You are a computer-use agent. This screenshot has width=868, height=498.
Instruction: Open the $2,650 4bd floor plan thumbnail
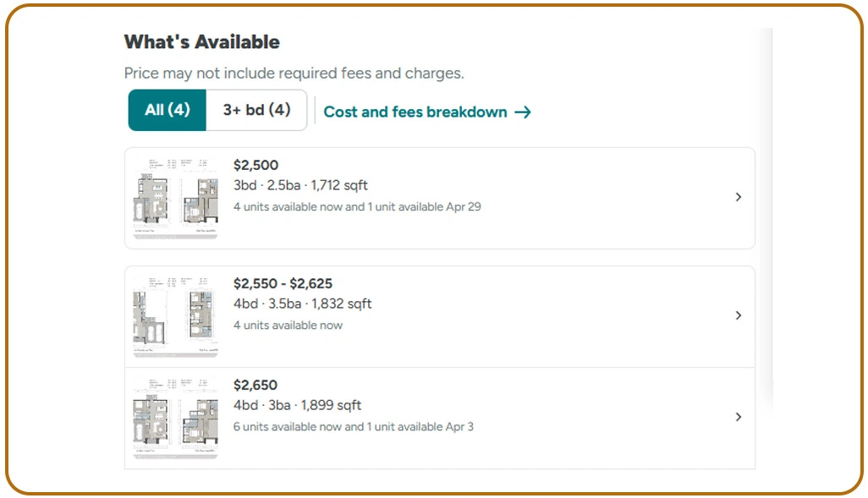[x=174, y=417]
